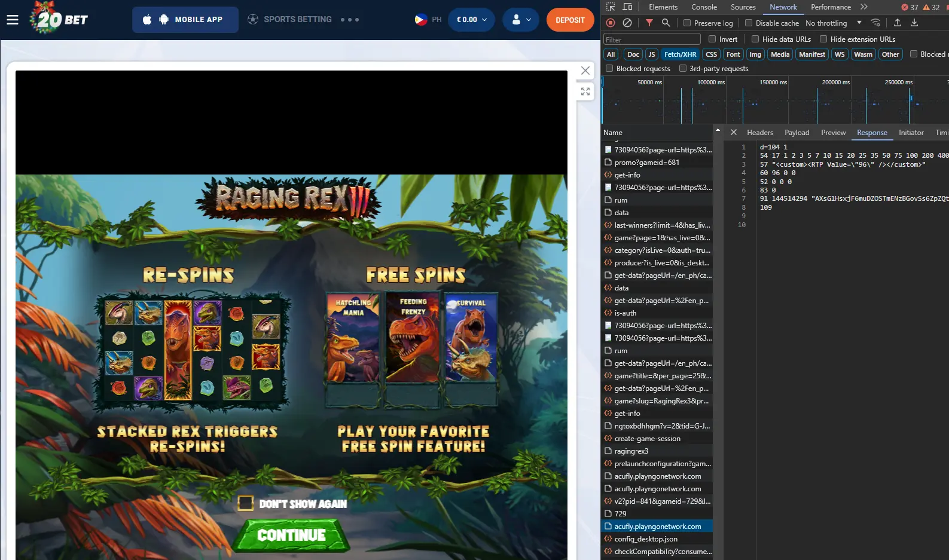This screenshot has height=560, width=949.
Task: Filter requests by CSS type
Action: tap(711, 54)
